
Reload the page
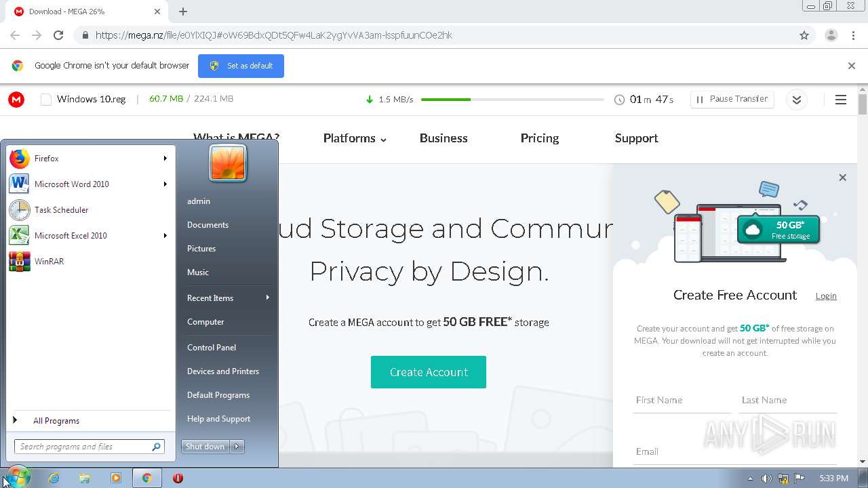click(x=58, y=35)
